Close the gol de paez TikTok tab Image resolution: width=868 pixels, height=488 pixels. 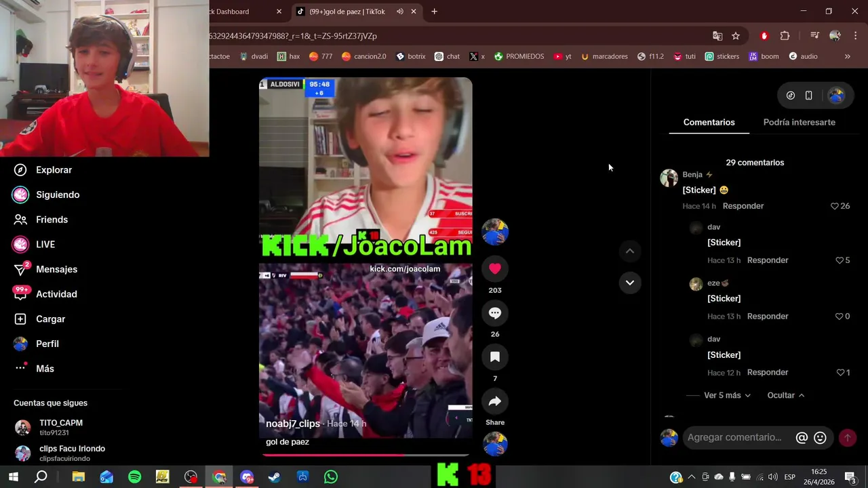pyautogui.click(x=414, y=12)
